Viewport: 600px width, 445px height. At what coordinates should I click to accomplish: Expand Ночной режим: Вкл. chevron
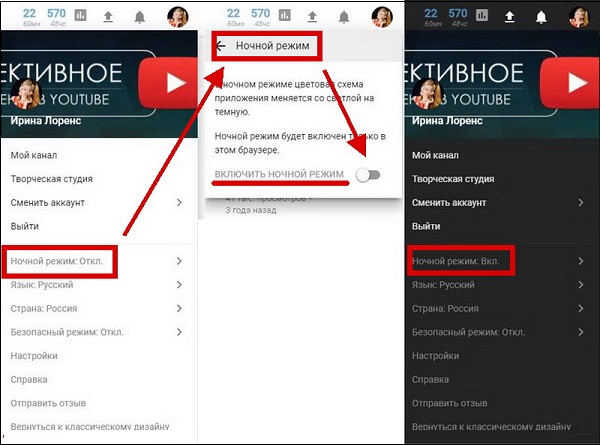580,261
